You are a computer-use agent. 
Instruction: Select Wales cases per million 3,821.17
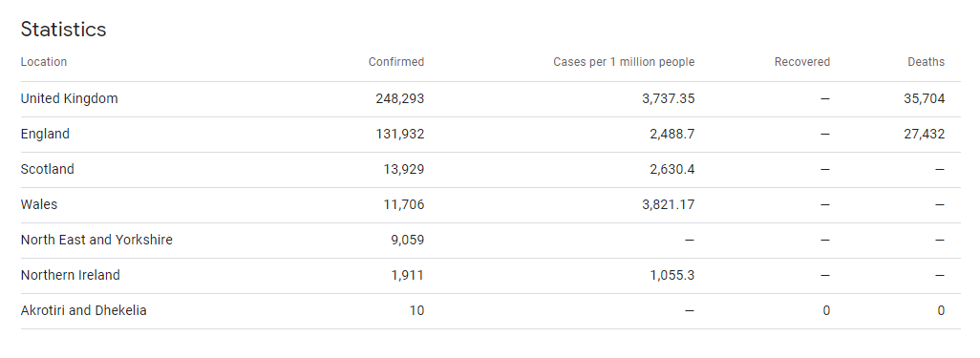click(x=668, y=205)
